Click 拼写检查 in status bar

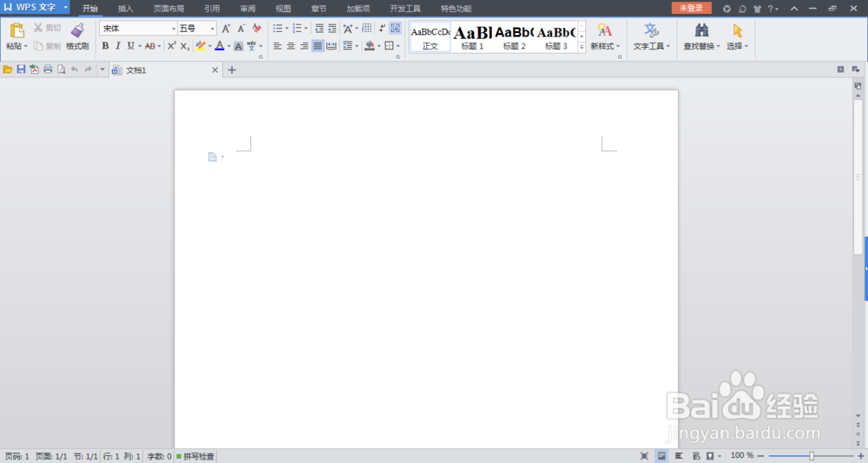pyautogui.click(x=195, y=456)
